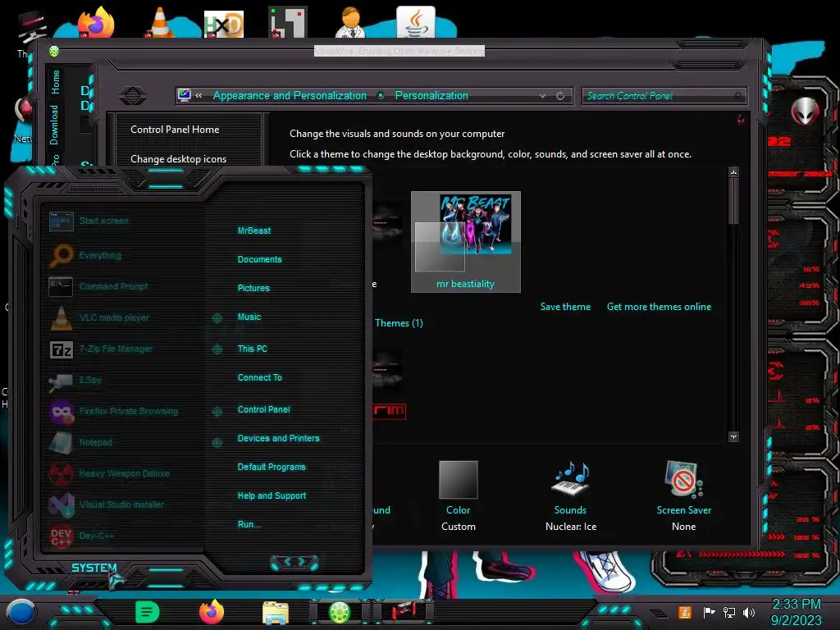Click the Personalization breadcrumb

pyautogui.click(x=431, y=95)
